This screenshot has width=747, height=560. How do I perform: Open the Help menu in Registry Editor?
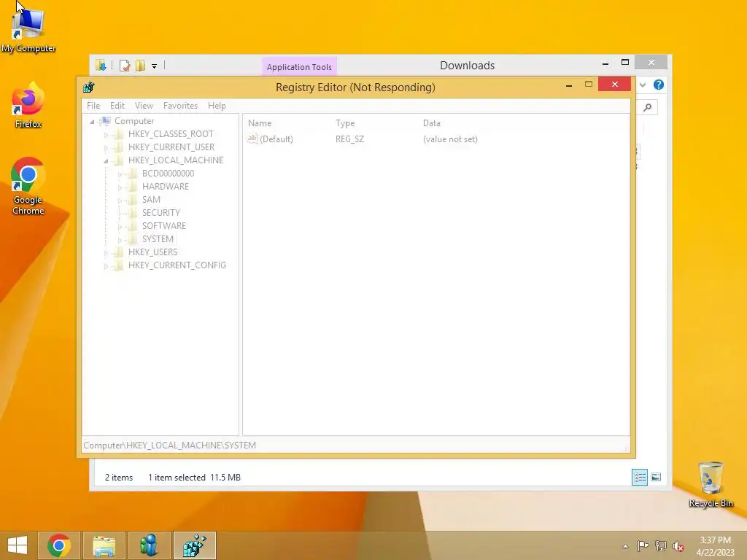(217, 106)
